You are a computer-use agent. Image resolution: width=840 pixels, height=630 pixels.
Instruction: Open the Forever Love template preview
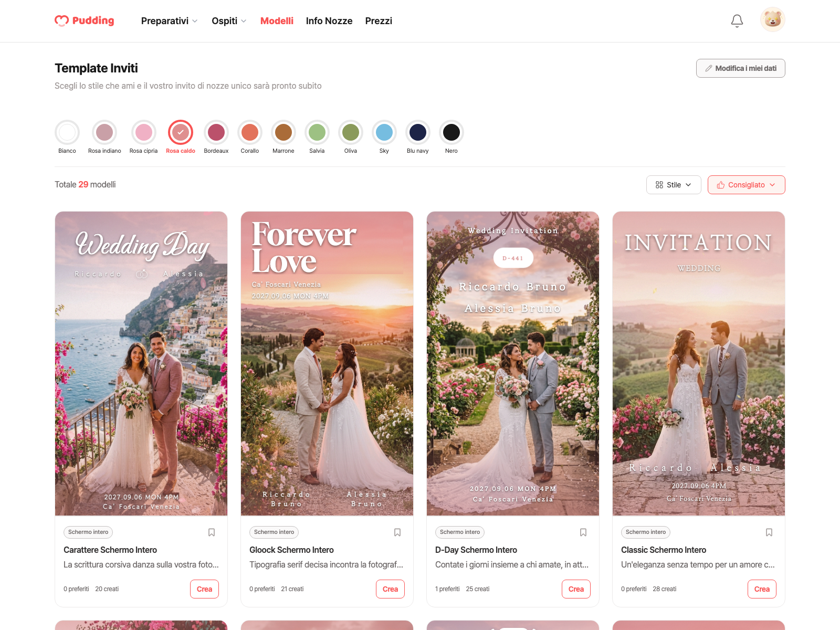[327, 363]
